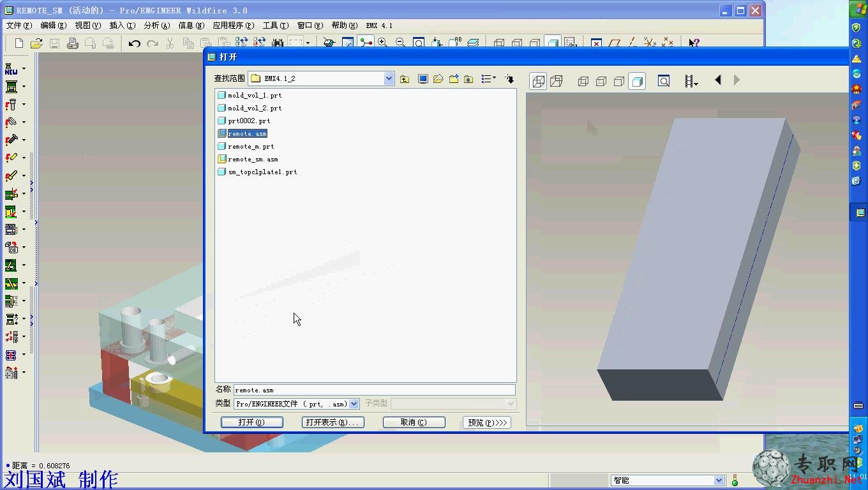This screenshot has height=490, width=868.
Task: Click the 打开(O) button
Action: [251, 422]
